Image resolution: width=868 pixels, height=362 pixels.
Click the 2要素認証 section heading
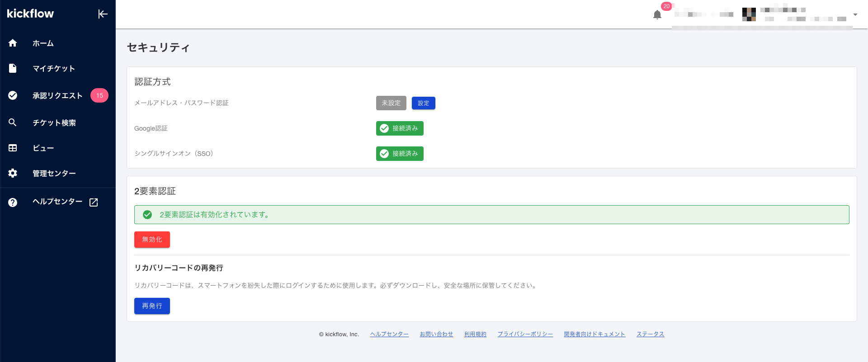coord(155,191)
